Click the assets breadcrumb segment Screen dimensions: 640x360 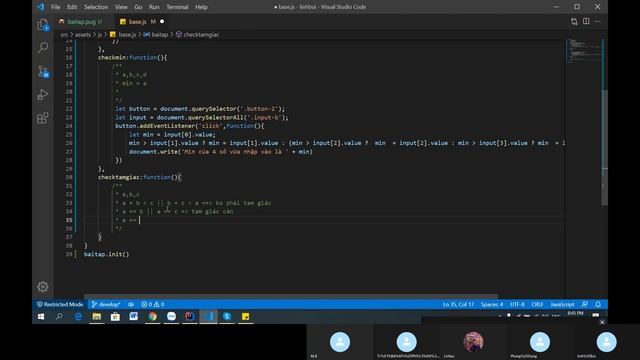click(82, 35)
